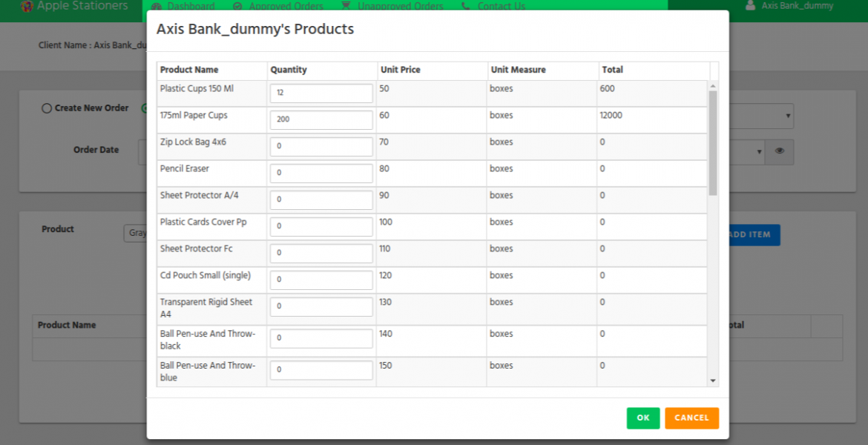Open the dropdown arrow in the top-right panel
868x445 pixels.
tap(788, 116)
